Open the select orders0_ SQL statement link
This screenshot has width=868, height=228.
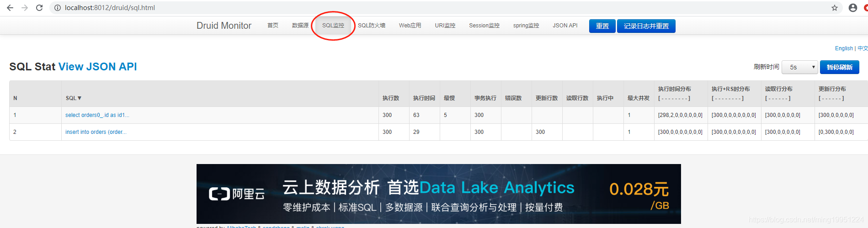click(97, 115)
